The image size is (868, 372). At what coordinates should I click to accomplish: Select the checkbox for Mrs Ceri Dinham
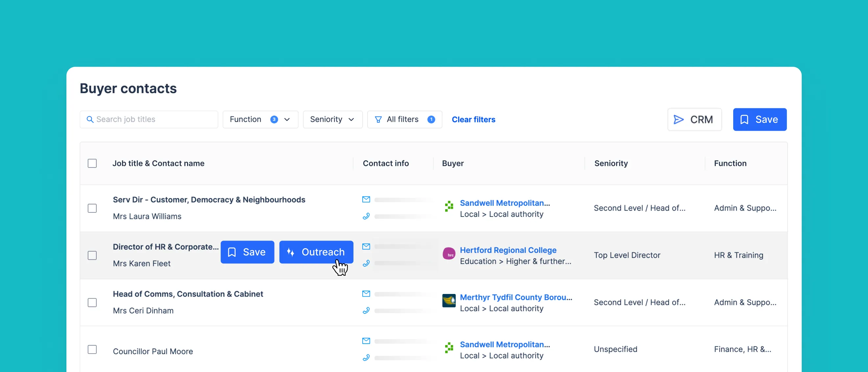point(92,303)
